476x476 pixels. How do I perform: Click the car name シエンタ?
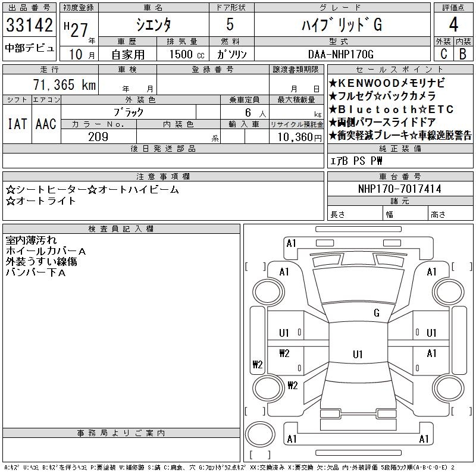[154, 24]
